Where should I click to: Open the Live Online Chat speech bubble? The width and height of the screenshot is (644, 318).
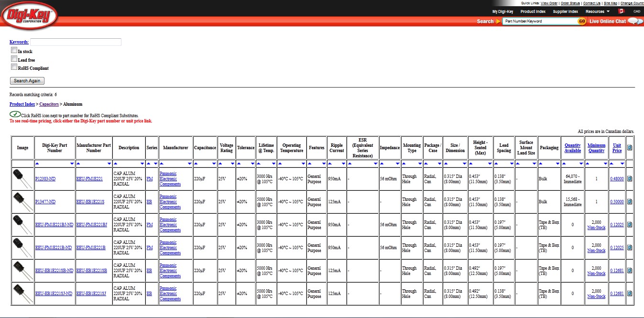pos(635,22)
